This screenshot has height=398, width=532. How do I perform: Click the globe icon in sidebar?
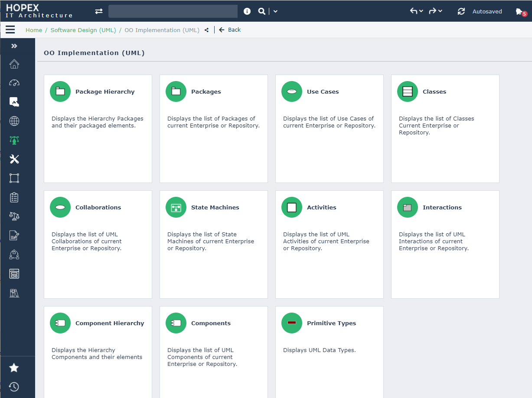14,121
